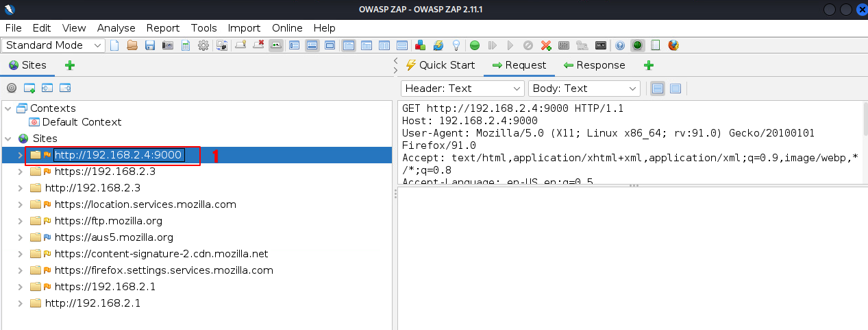Image resolution: width=868 pixels, height=330 pixels.
Task: Click the light bulb toolbar icon
Action: [x=456, y=45]
